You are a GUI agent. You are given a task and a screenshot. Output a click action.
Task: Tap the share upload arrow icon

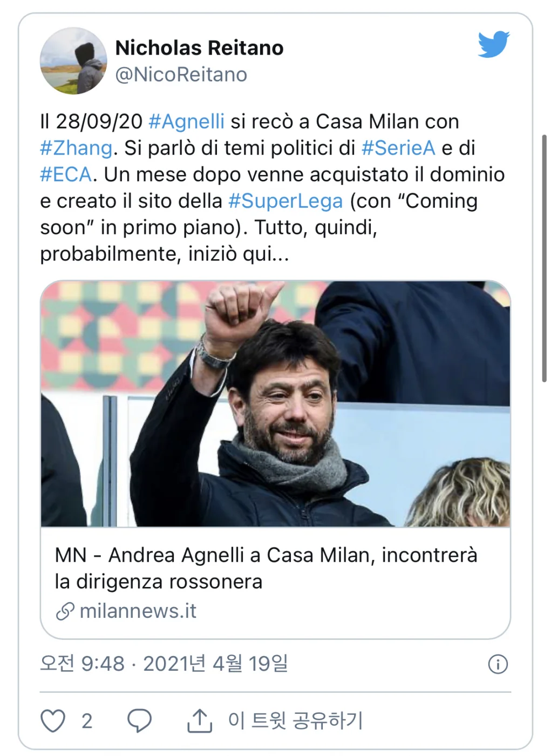coord(199,720)
